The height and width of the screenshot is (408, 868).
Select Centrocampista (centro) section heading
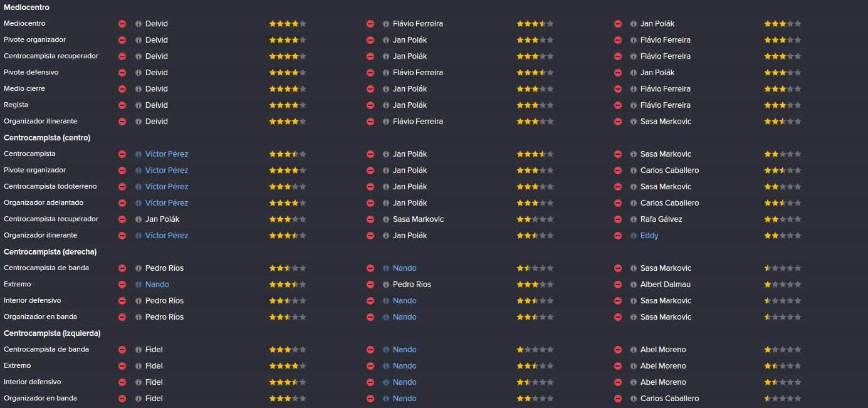click(x=47, y=138)
